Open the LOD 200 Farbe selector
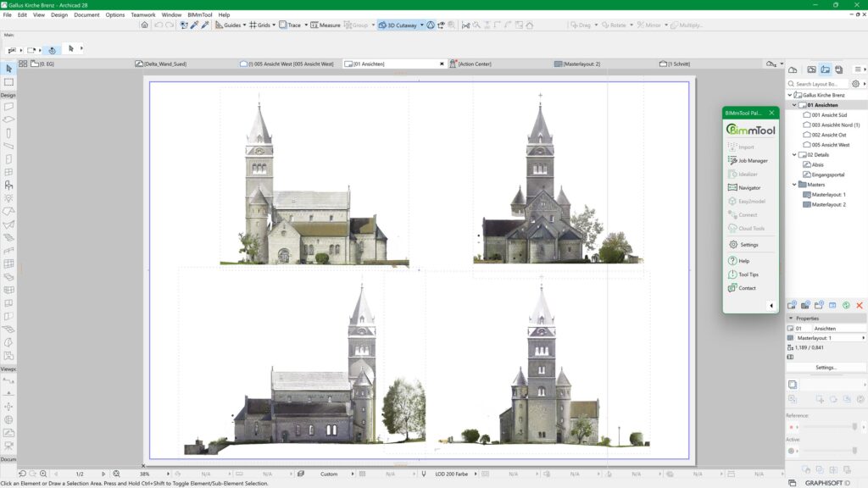Image resolution: width=868 pixels, height=488 pixels. (x=454, y=474)
